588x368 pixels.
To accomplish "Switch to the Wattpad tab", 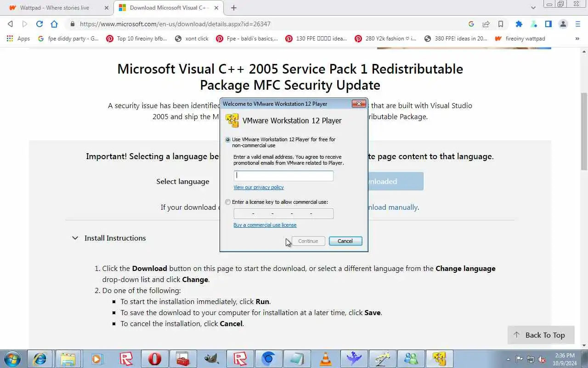I will tap(54, 8).
